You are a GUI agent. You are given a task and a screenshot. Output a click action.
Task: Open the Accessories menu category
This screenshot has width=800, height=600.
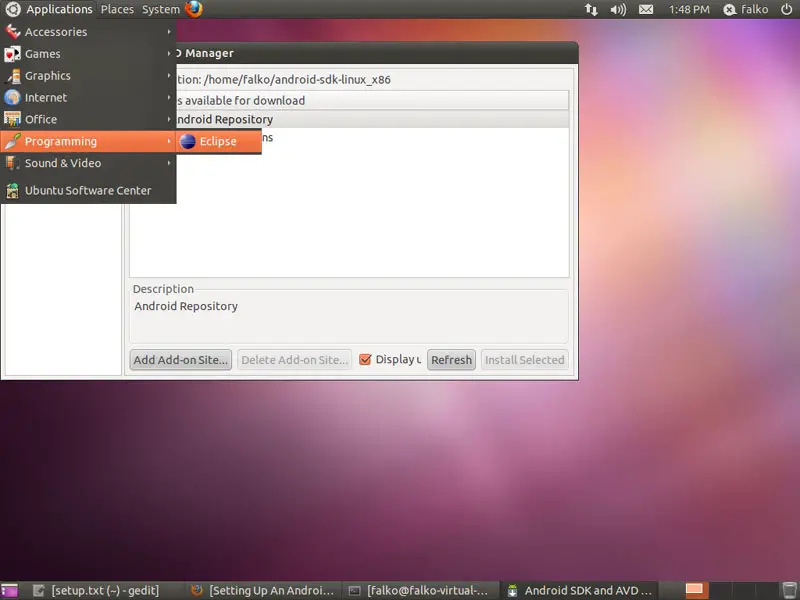tap(88, 32)
